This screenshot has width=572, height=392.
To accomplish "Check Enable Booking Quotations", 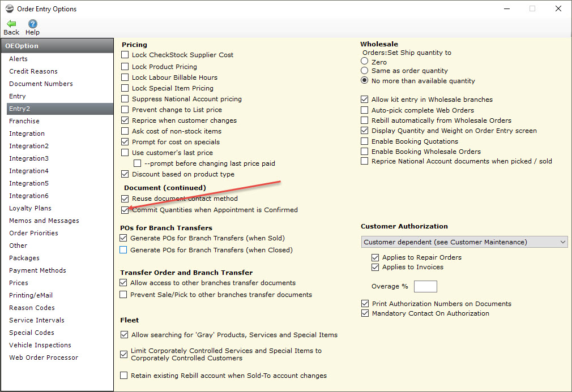I will [364, 141].
